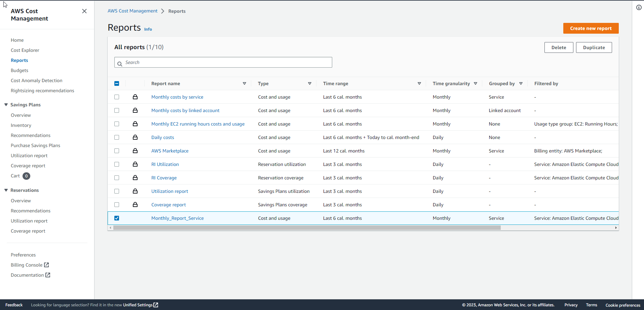Viewport: 644px width, 310px height.
Task: Uncheck the Monthly_Report_Service checkbox
Action: (x=117, y=218)
